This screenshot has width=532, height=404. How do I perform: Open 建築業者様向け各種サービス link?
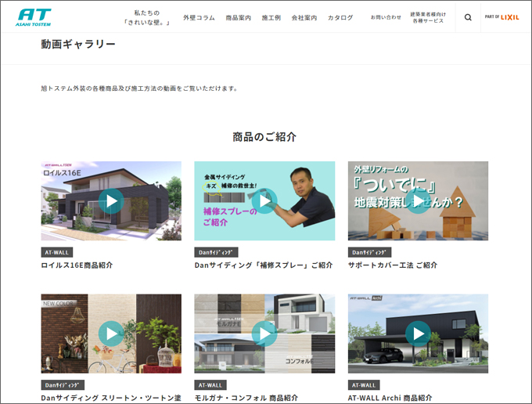pyautogui.click(x=427, y=17)
